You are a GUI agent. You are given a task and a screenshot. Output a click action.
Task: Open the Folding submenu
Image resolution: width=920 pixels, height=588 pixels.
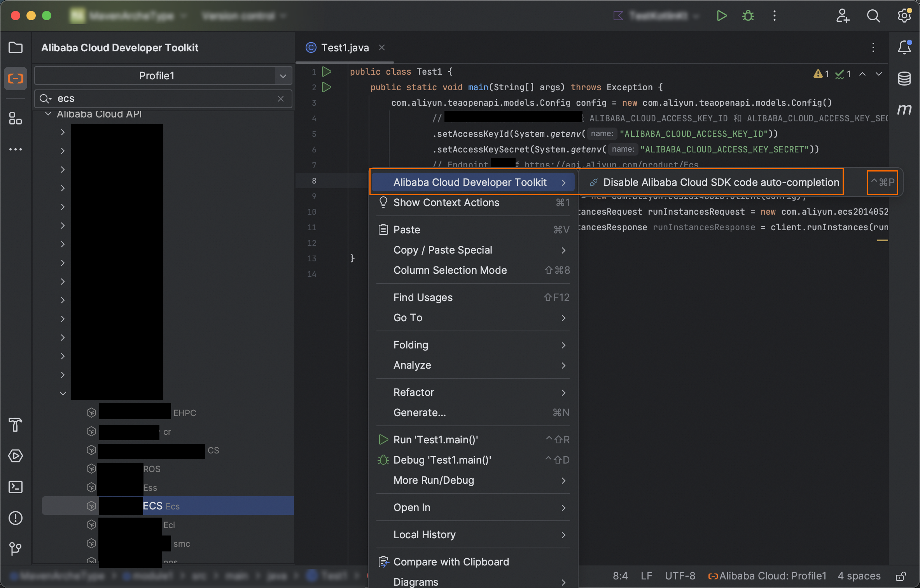coord(473,345)
